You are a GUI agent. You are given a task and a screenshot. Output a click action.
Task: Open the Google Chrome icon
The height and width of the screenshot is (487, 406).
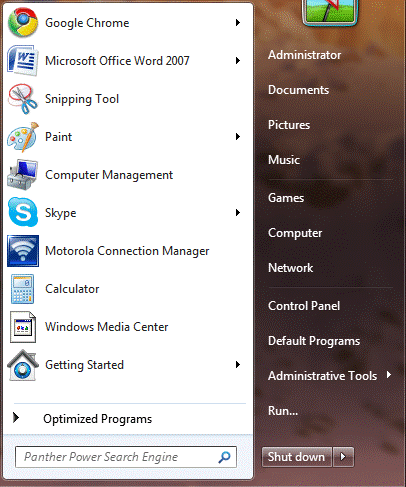(23, 23)
